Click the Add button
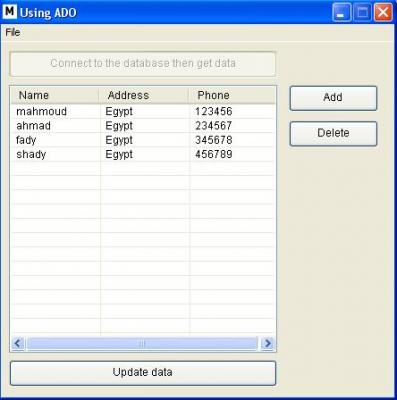397x400 pixels. (x=333, y=98)
